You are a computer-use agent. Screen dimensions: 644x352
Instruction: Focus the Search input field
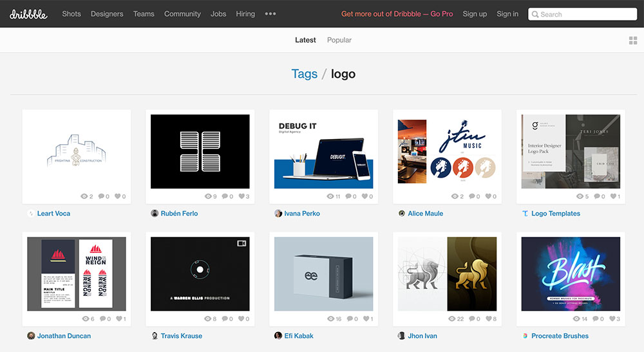tap(582, 14)
